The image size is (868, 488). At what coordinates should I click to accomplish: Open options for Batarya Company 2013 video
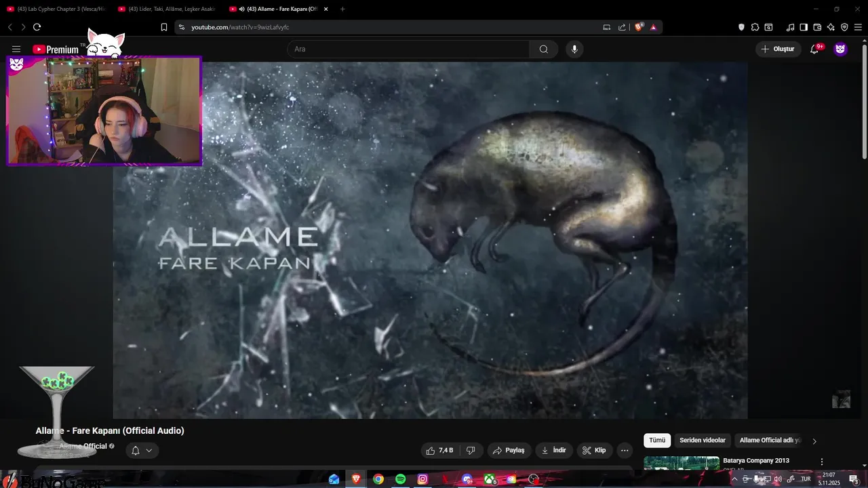822,462
